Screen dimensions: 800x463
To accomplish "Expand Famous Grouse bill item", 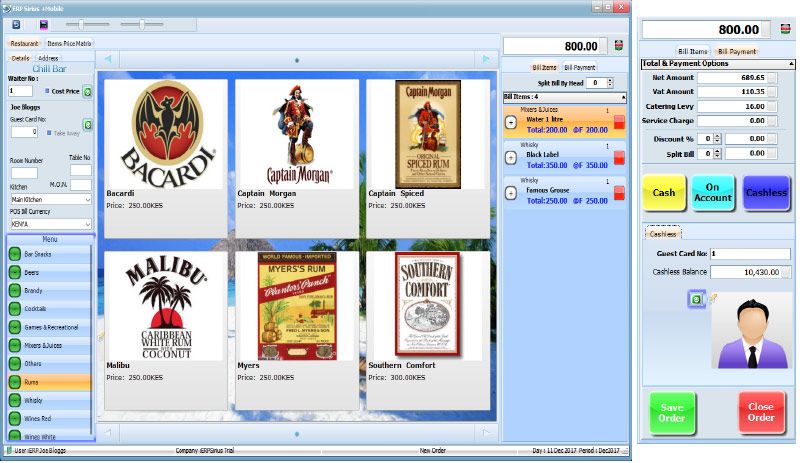I will click(x=510, y=193).
